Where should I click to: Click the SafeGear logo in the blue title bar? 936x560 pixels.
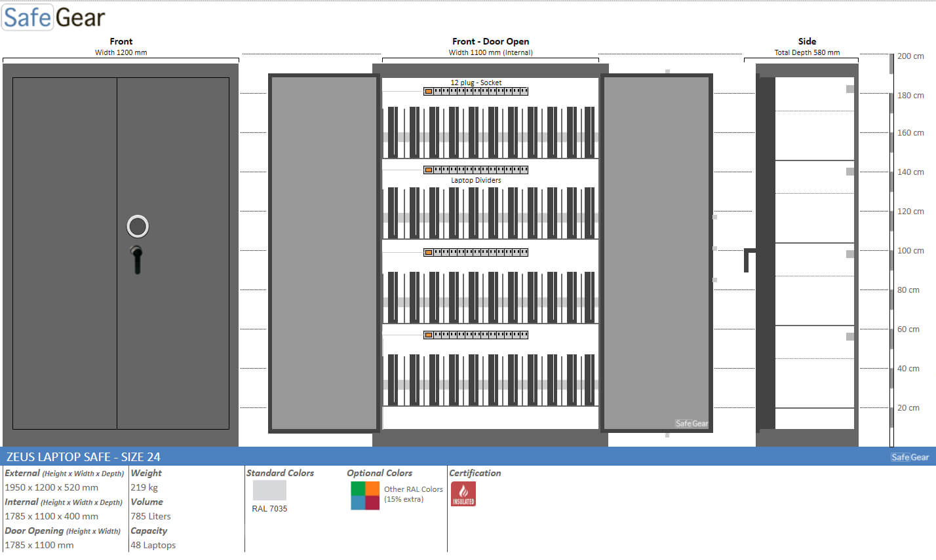[910, 457]
